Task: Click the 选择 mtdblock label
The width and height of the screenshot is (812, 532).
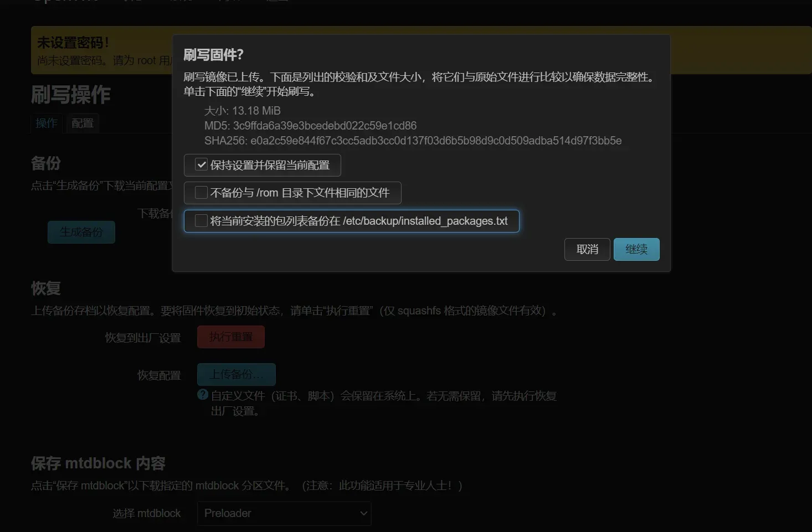Action: tap(147, 513)
